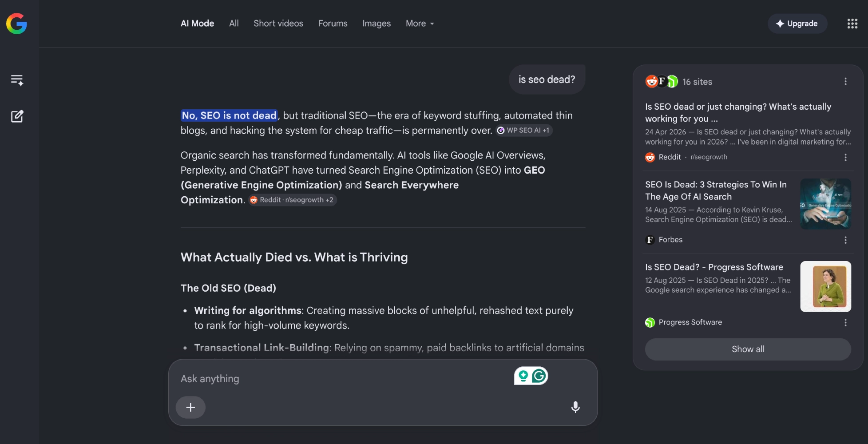868x444 pixels.
Task: Click the Progress Software article thumbnail
Action: [825, 286]
